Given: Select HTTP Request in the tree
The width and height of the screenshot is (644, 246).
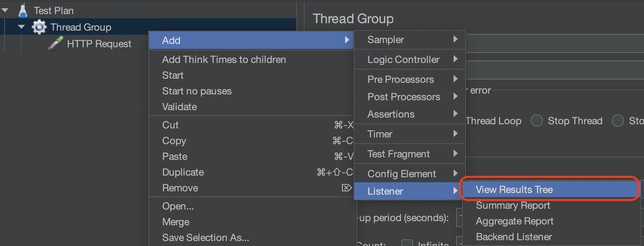Looking at the screenshot, I should 99,44.
